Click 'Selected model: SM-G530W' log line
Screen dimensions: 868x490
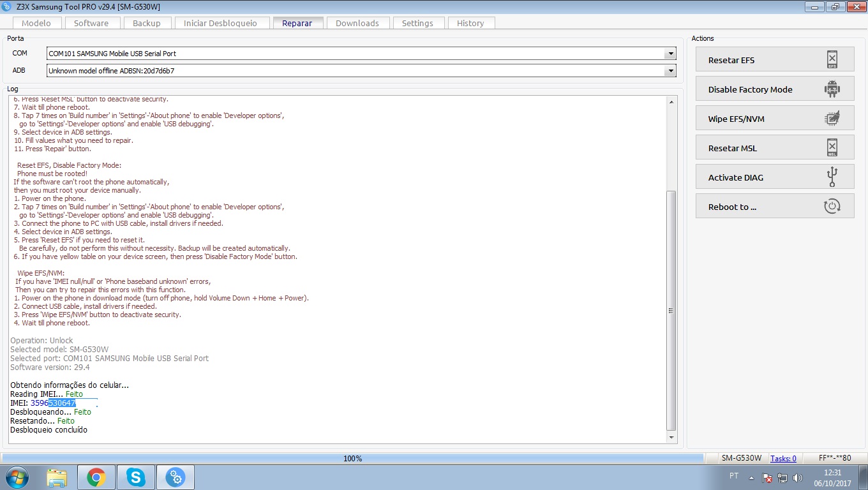(x=59, y=349)
